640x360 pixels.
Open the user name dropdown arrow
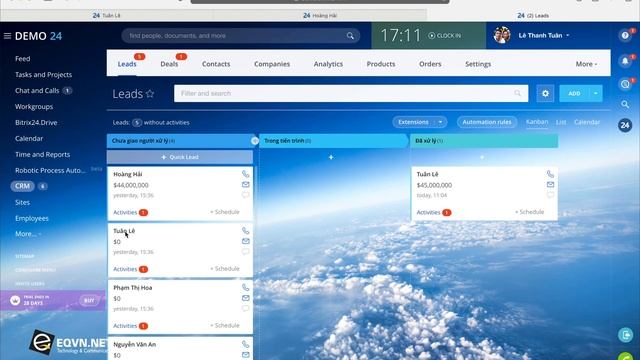click(x=568, y=36)
